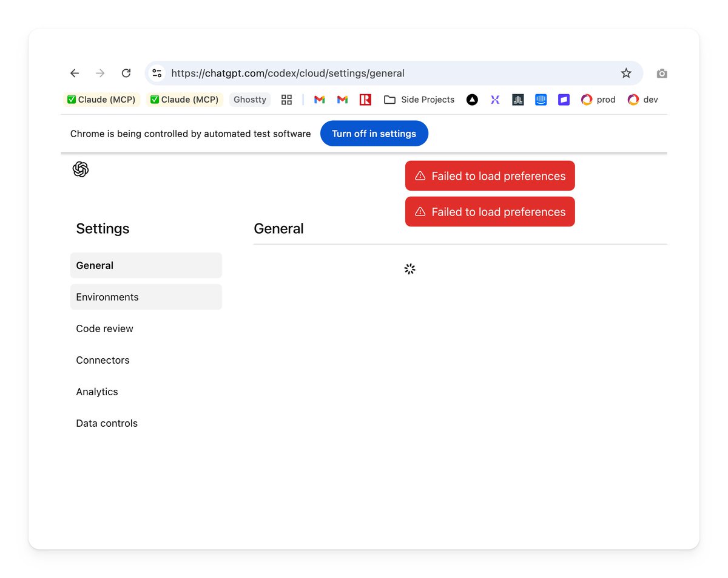Open the Data controls settings section
The width and height of the screenshot is (728, 578).
146,423
